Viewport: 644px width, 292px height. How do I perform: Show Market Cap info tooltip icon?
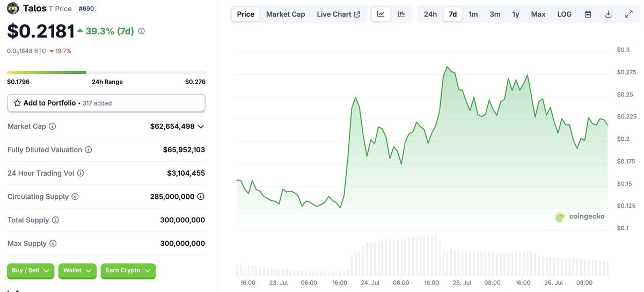click(53, 126)
